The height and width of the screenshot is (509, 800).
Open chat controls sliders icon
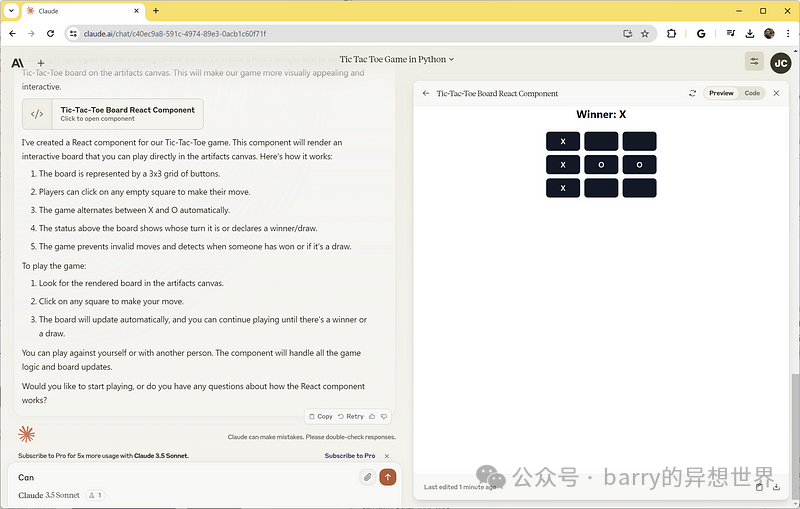point(754,62)
